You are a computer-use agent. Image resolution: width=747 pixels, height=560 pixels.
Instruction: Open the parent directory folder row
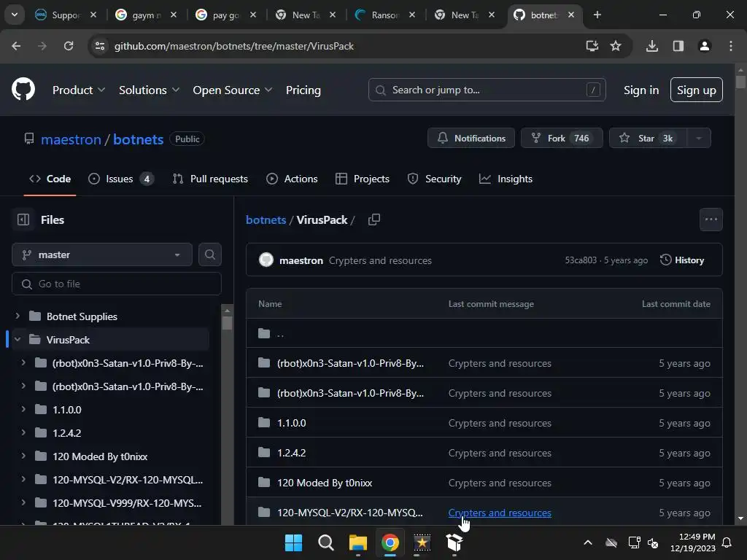484,333
